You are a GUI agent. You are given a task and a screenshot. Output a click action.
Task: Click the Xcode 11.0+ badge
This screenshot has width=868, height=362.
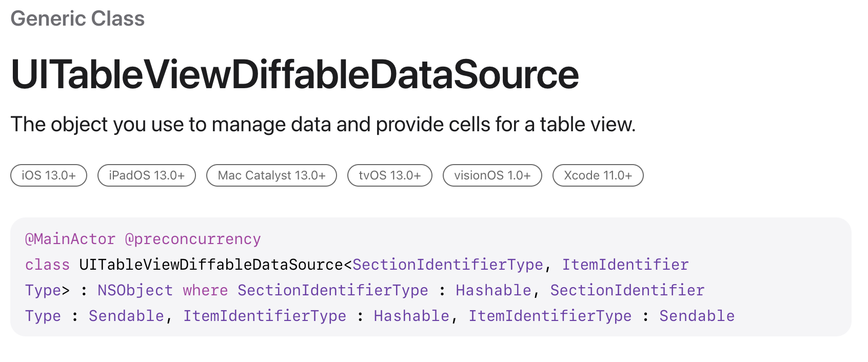598,175
